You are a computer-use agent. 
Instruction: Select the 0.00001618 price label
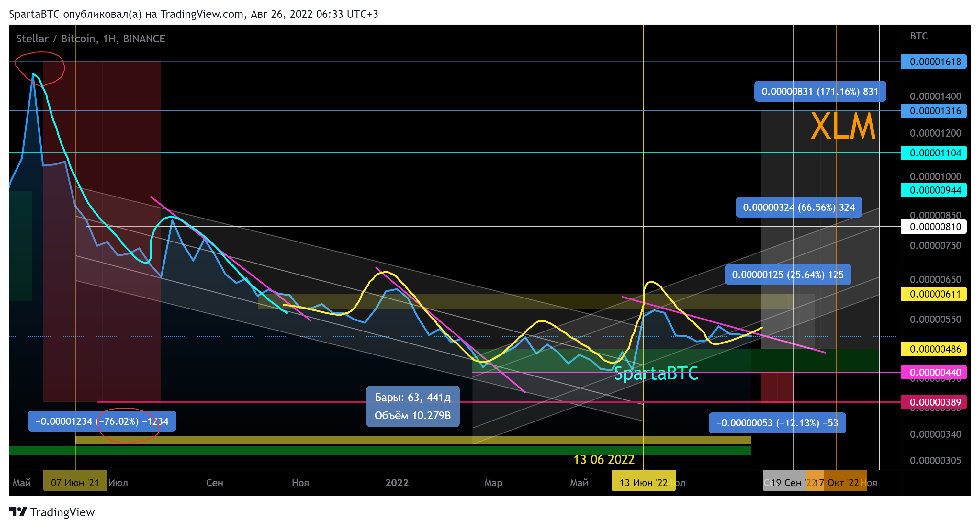click(934, 62)
